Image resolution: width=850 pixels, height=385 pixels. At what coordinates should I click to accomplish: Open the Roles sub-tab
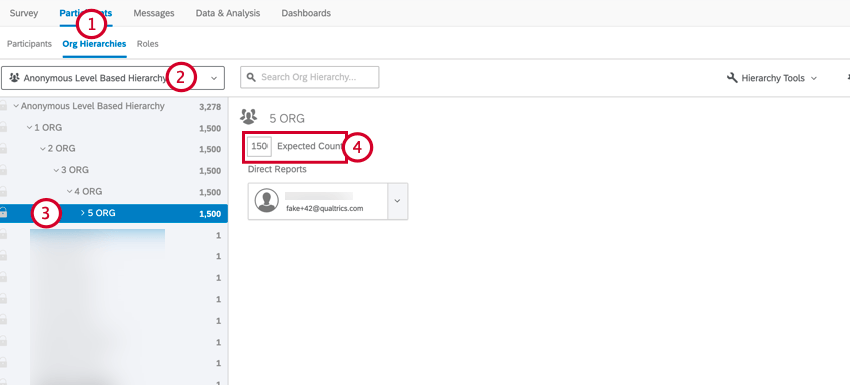point(147,44)
